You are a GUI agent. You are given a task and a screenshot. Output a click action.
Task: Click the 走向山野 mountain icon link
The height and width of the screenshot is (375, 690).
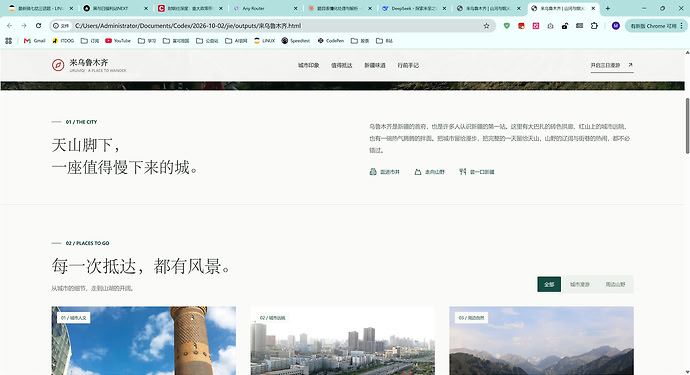point(429,172)
